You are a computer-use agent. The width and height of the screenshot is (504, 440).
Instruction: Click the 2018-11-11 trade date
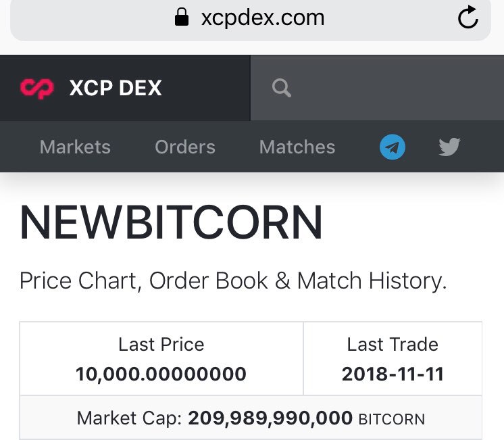[393, 374]
